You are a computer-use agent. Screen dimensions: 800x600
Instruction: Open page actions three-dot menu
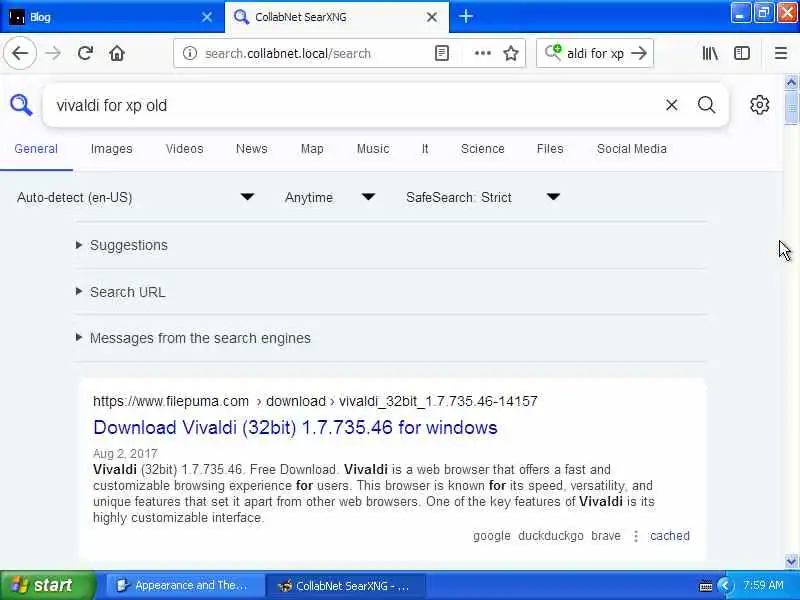point(483,53)
